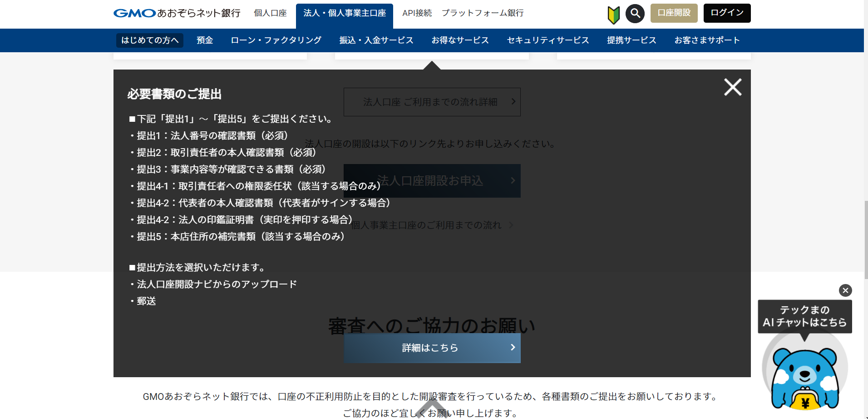Open 預金 menu item
The image size is (868, 419).
point(205,40)
